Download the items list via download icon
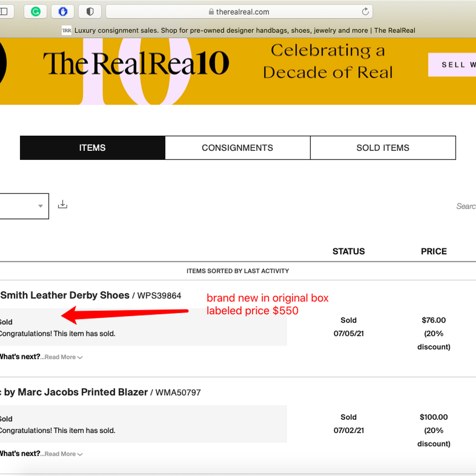 [62, 204]
